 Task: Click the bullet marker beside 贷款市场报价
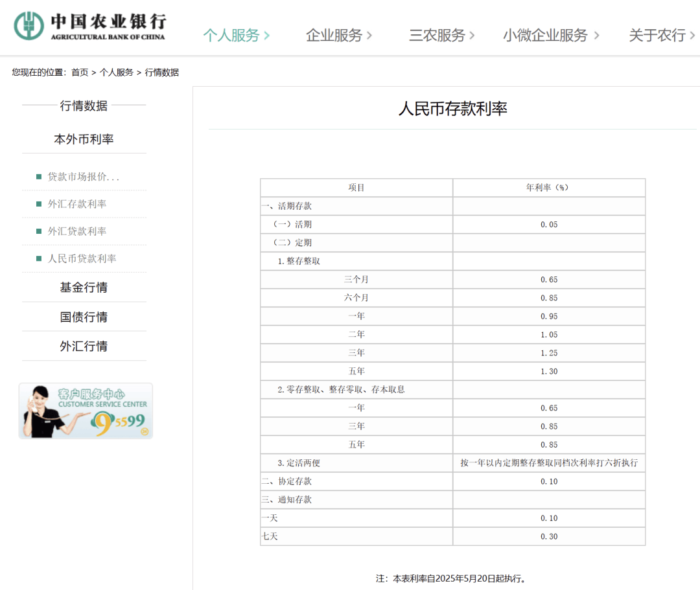coord(38,176)
